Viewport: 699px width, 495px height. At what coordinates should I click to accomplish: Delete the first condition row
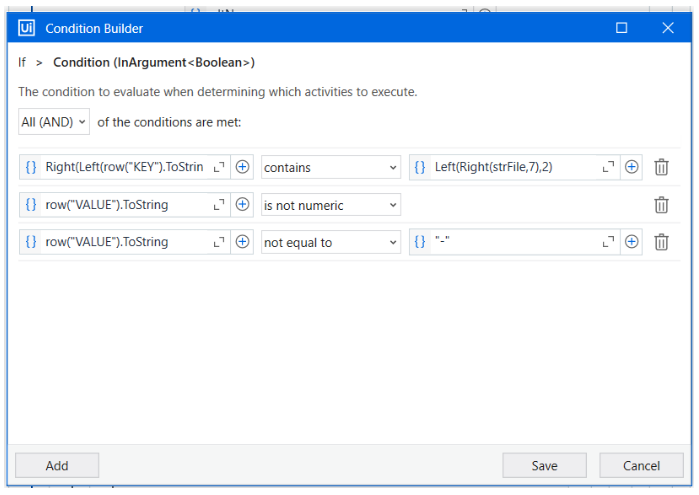pyautogui.click(x=661, y=168)
